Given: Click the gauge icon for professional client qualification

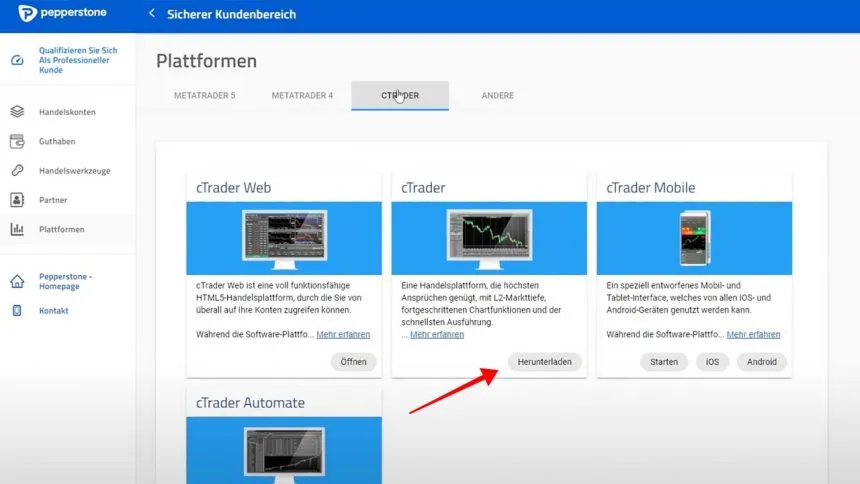Looking at the screenshot, I should pyautogui.click(x=17, y=60).
